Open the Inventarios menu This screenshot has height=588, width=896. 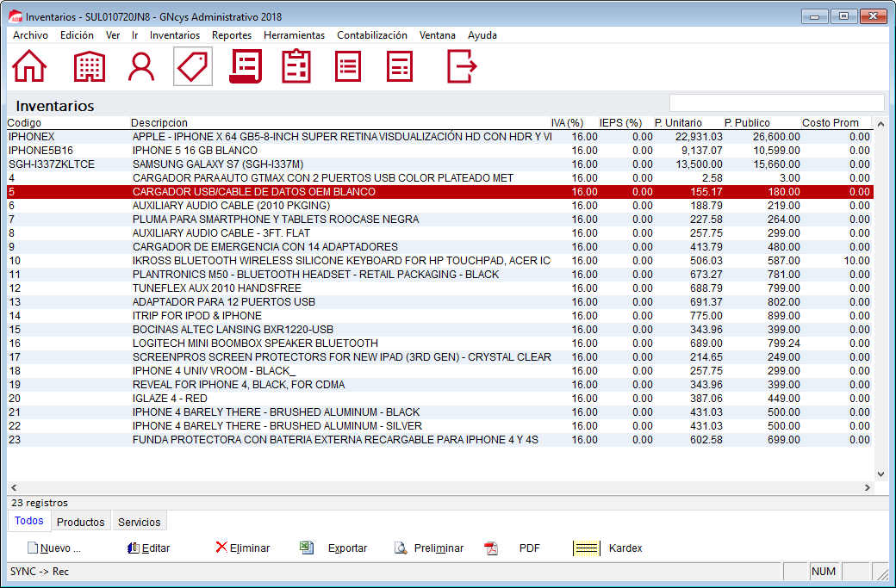(174, 35)
